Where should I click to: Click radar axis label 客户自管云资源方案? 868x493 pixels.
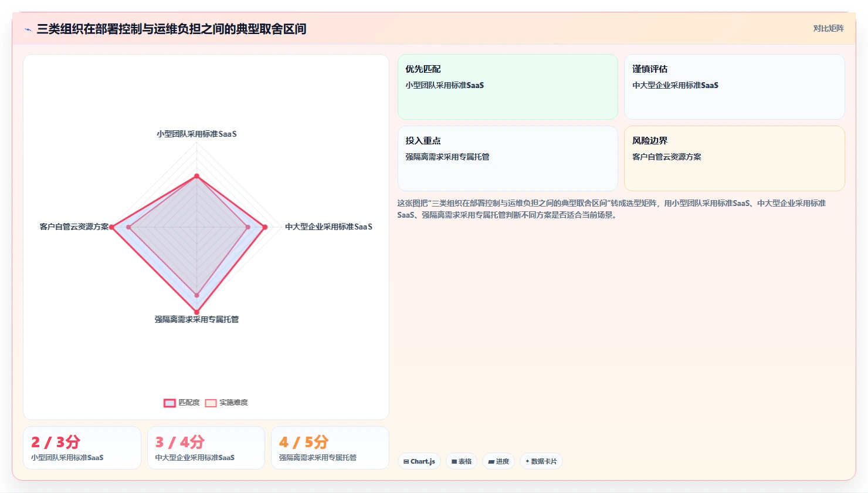point(74,227)
